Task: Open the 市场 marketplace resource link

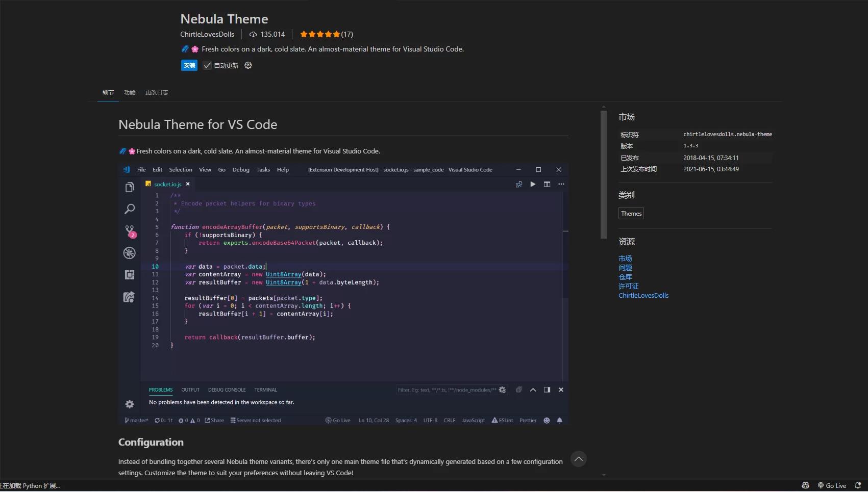Action: (625, 258)
